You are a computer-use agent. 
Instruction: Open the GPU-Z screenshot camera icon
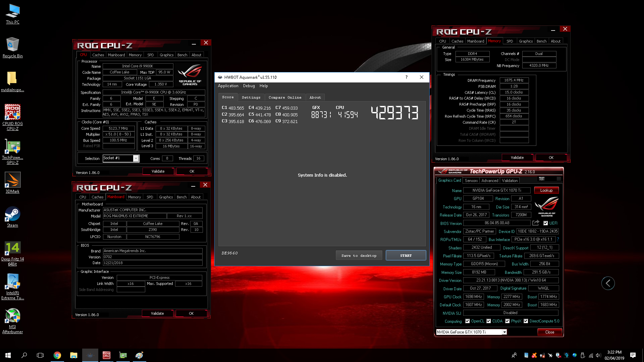541,179
